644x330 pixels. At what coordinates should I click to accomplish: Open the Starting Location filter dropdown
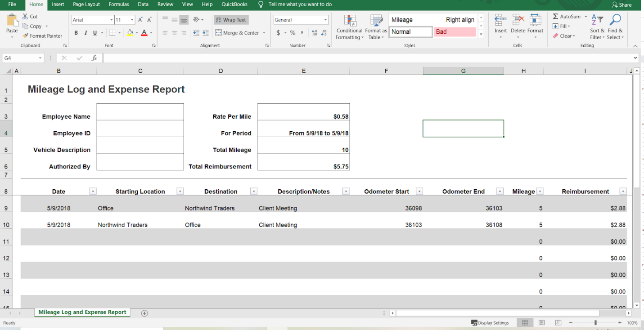(180, 192)
